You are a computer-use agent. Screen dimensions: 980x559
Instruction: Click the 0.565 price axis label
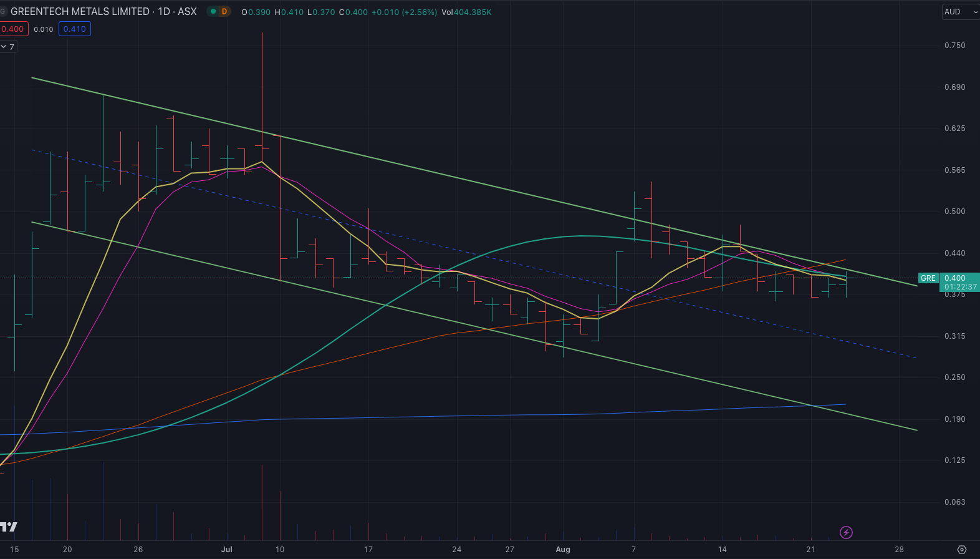click(x=955, y=170)
